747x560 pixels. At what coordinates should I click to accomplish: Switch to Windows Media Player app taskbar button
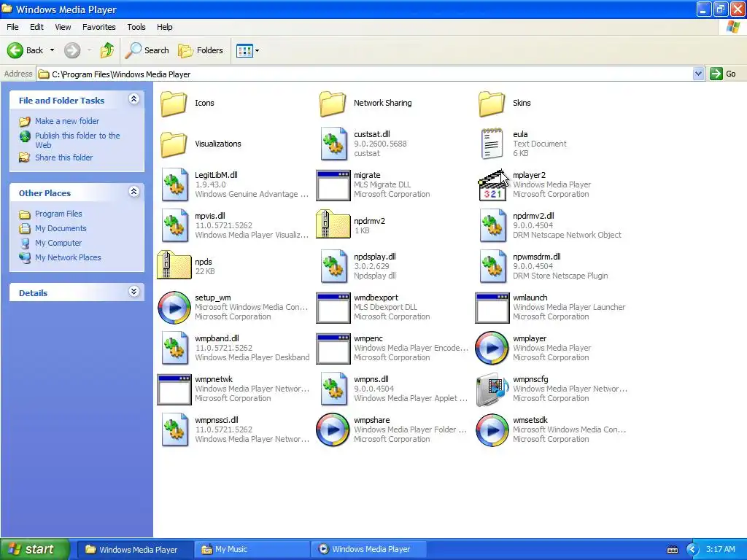click(370, 549)
